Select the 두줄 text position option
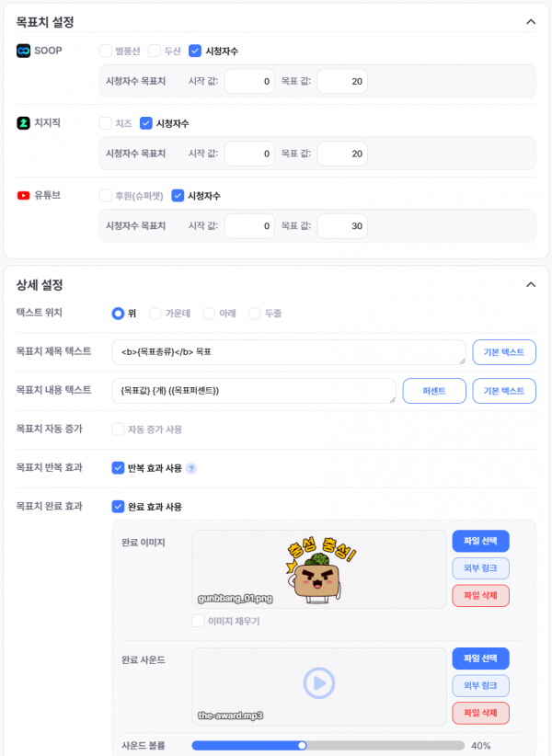The image size is (552, 756). tap(255, 314)
